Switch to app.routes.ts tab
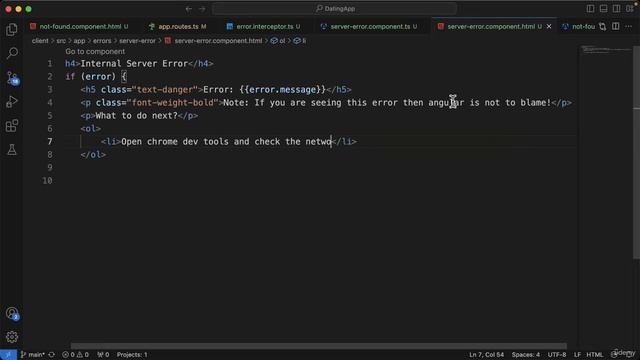 (x=178, y=27)
